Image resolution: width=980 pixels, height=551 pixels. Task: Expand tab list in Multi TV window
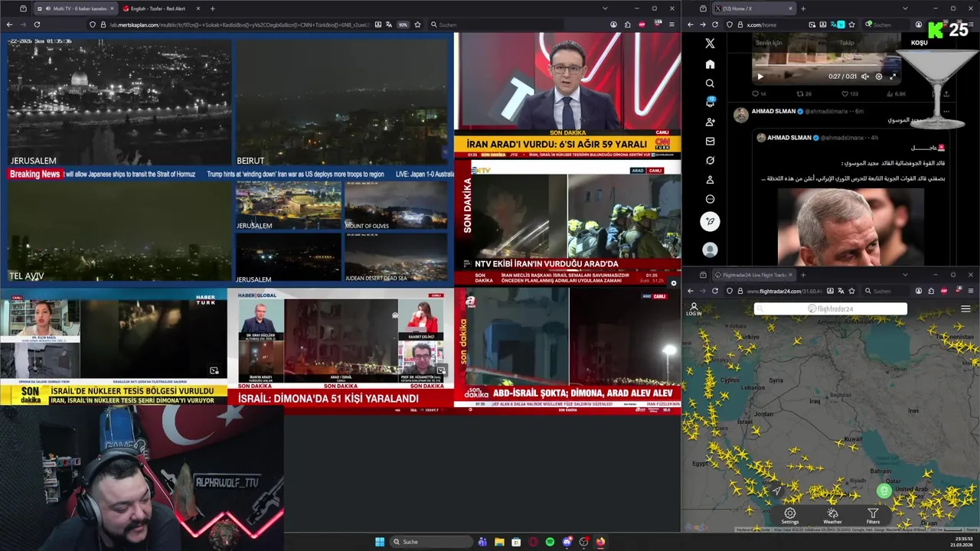605,8
